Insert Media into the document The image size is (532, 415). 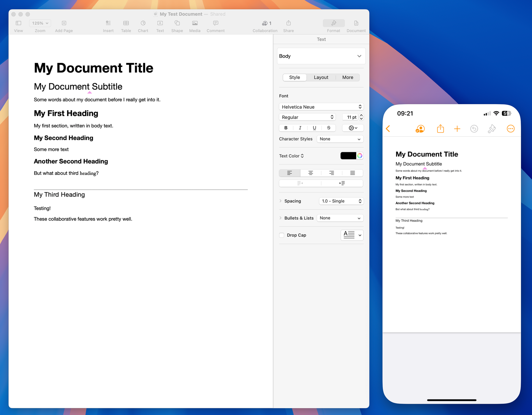tap(195, 25)
